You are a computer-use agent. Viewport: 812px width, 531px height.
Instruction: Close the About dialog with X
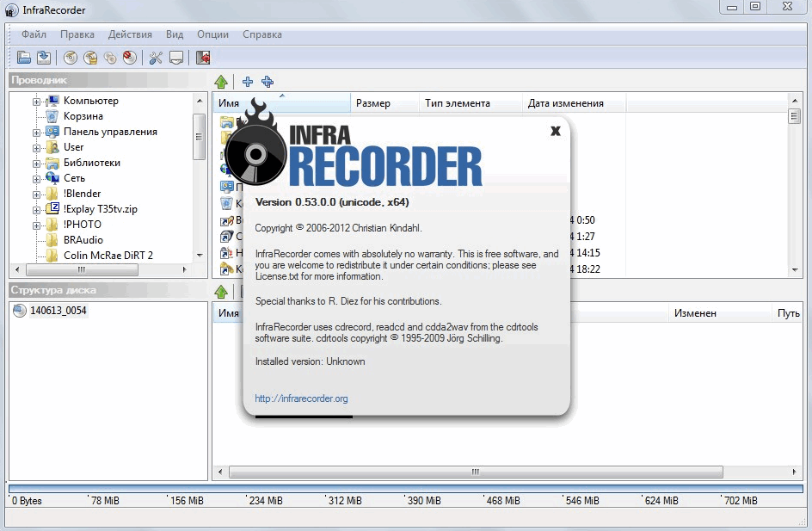(x=556, y=131)
